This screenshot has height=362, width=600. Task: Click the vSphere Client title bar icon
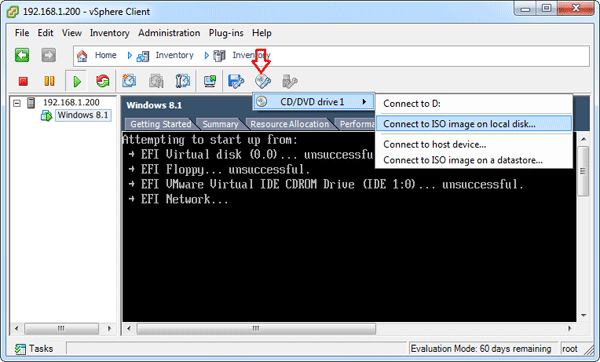tap(13, 11)
